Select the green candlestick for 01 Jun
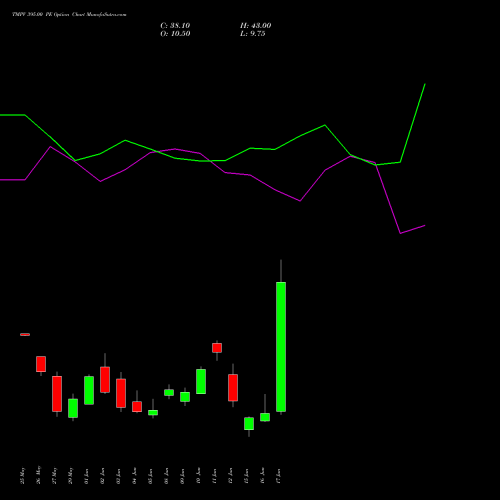Viewport: 500px width, 500px height. click(x=89, y=390)
